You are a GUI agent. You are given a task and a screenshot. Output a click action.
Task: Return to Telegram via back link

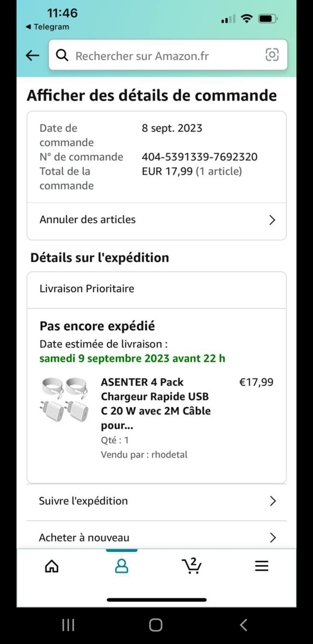[48, 27]
